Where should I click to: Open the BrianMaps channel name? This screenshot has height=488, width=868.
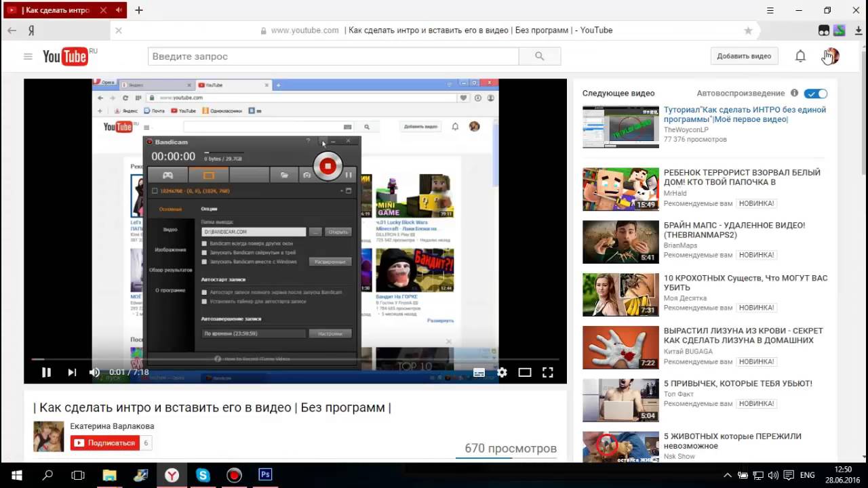[x=680, y=246]
